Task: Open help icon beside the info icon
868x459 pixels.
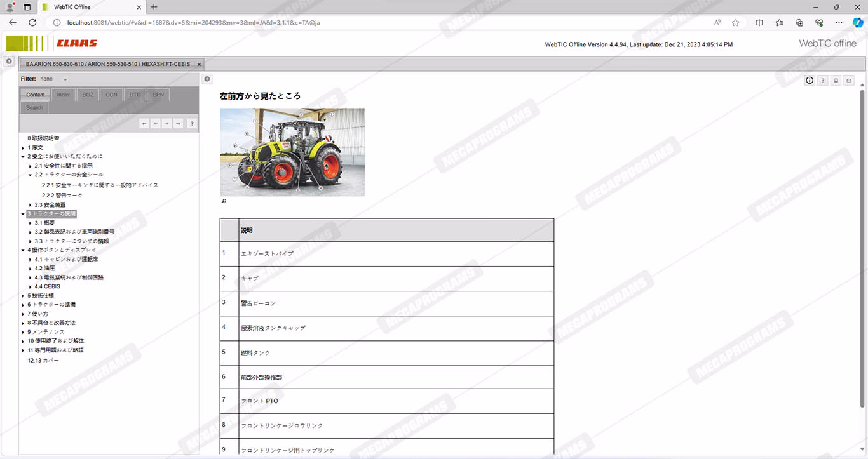Action: pos(822,81)
